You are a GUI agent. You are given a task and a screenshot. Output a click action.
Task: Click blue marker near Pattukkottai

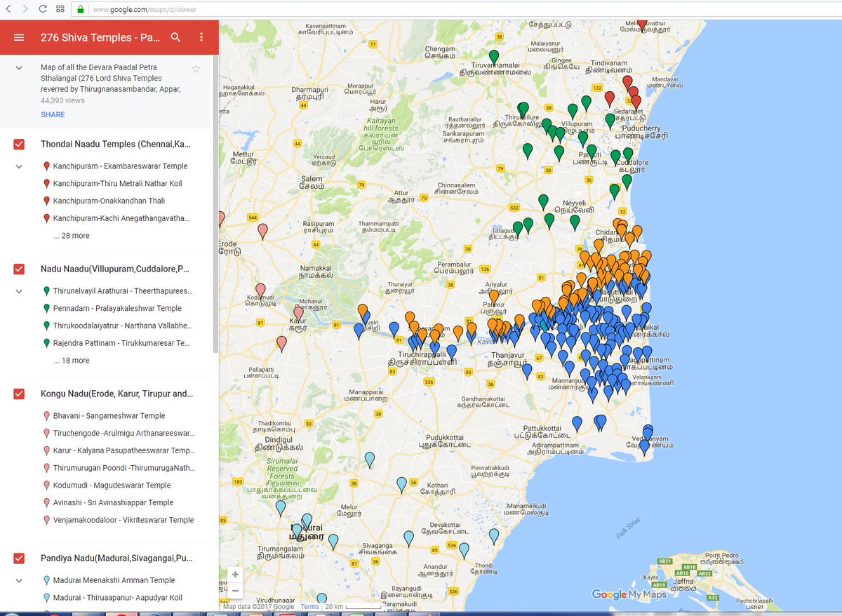click(577, 424)
